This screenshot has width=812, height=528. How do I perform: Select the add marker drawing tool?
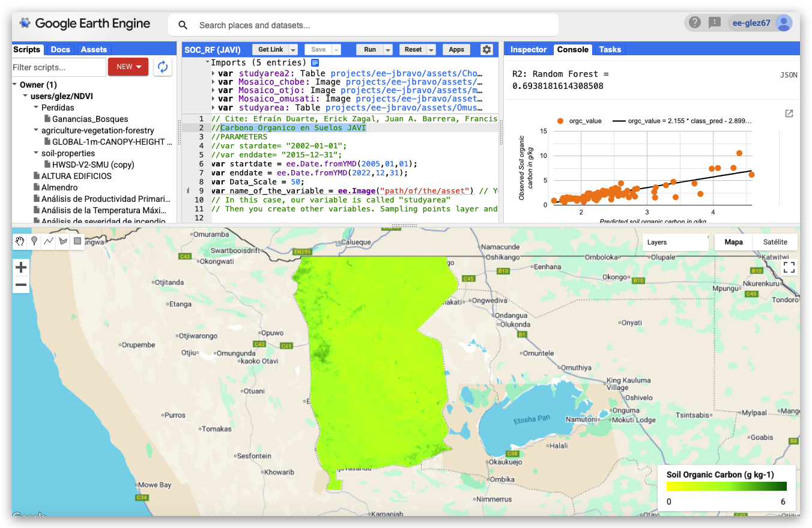point(34,241)
